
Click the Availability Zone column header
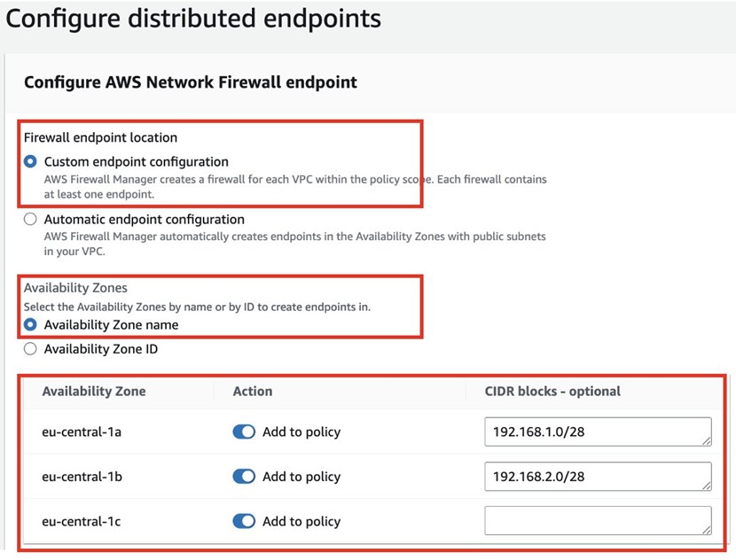pyautogui.click(x=94, y=391)
